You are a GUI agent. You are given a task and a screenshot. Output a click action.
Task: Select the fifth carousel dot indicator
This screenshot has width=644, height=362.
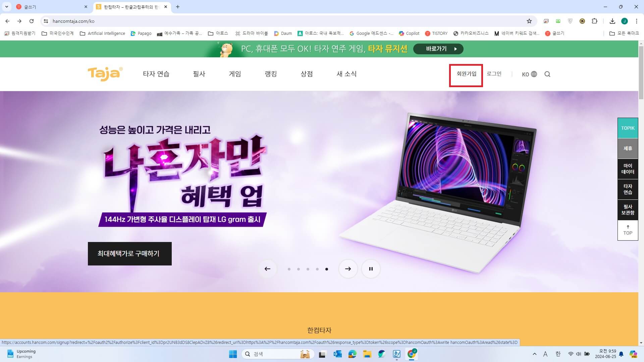[x=326, y=268]
